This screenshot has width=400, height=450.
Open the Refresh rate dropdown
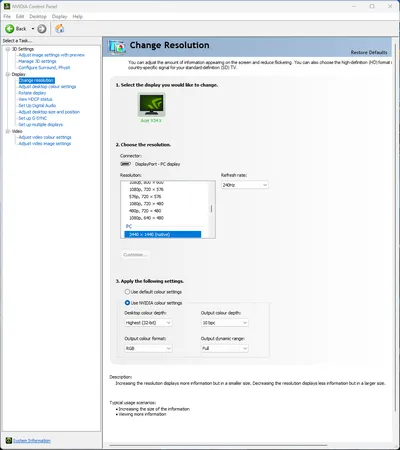245,185
